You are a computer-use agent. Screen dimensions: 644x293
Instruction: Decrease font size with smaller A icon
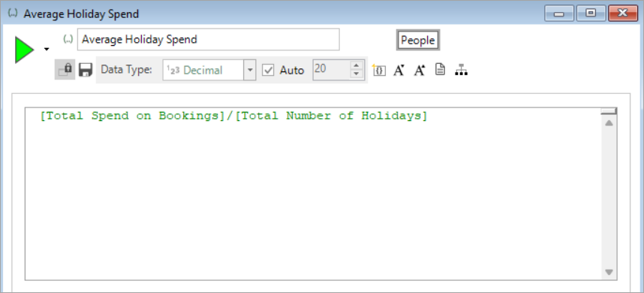click(399, 71)
